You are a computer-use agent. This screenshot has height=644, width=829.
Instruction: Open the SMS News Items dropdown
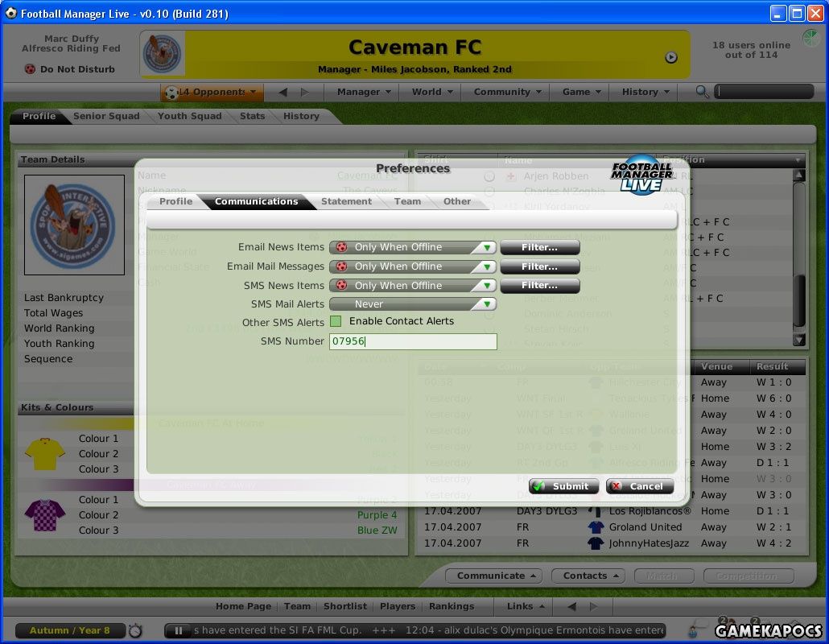point(412,286)
